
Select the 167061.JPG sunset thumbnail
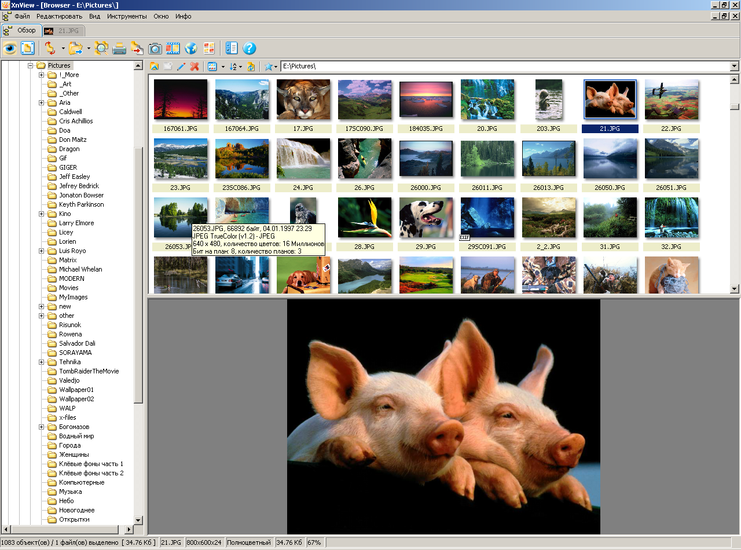181,99
